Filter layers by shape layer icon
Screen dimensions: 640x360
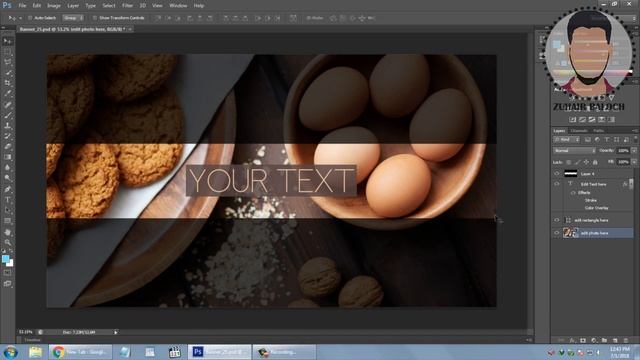[616, 140]
